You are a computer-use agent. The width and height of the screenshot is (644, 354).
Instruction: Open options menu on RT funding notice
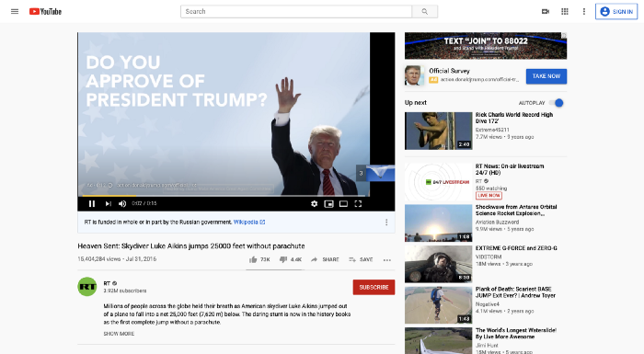(386, 223)
